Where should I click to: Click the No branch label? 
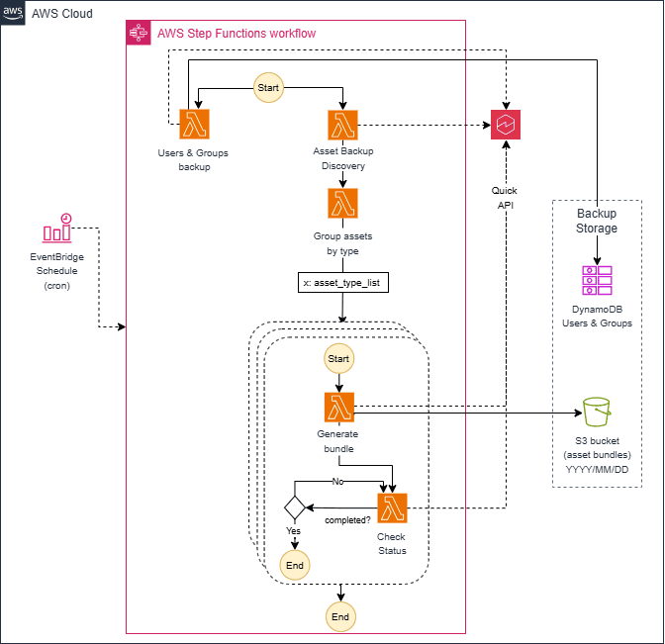[337, 481]
